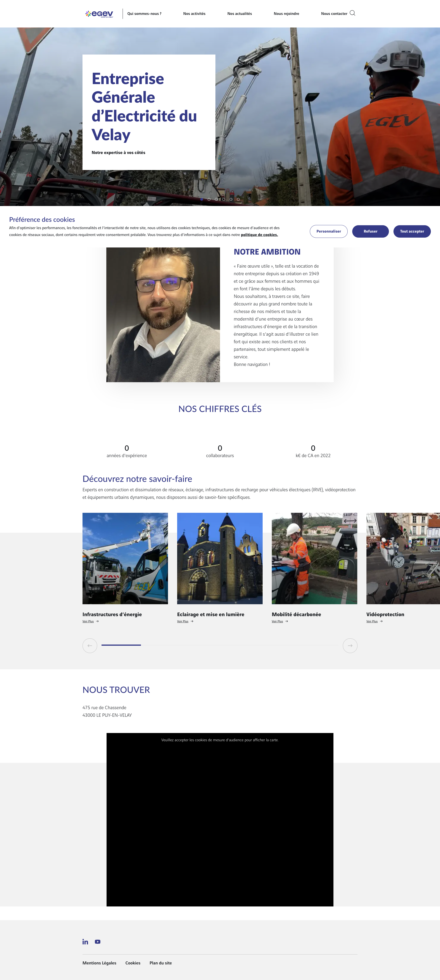Open the Nos actualités menu
This screenshot has height=980, width=440.
tap(239, 14)
